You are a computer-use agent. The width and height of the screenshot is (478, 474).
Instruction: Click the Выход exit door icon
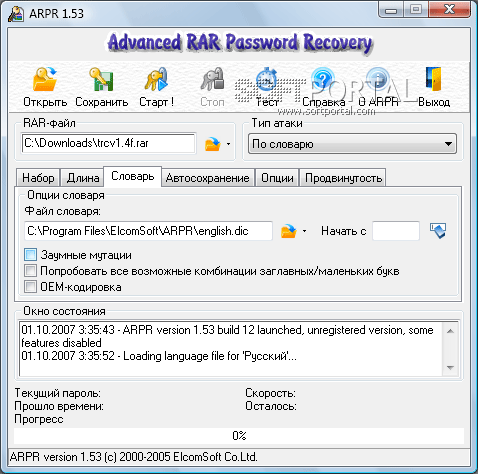(434, 79)
